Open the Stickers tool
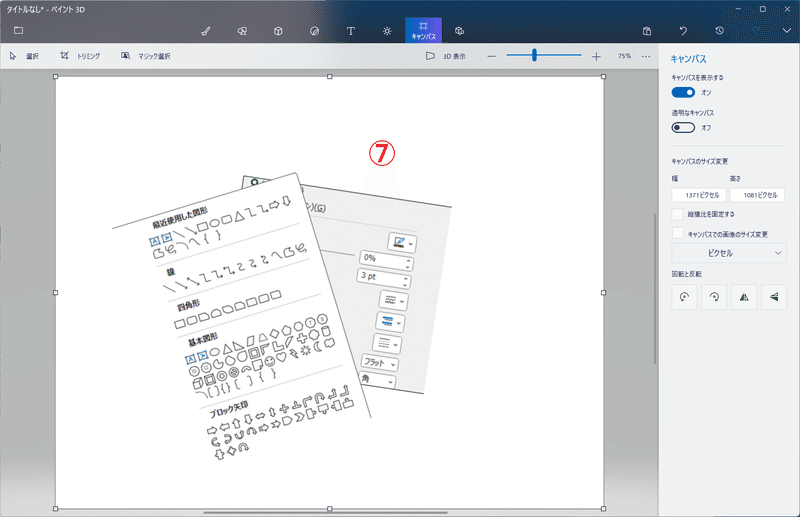The image size is (800, 517). point(314,31)
